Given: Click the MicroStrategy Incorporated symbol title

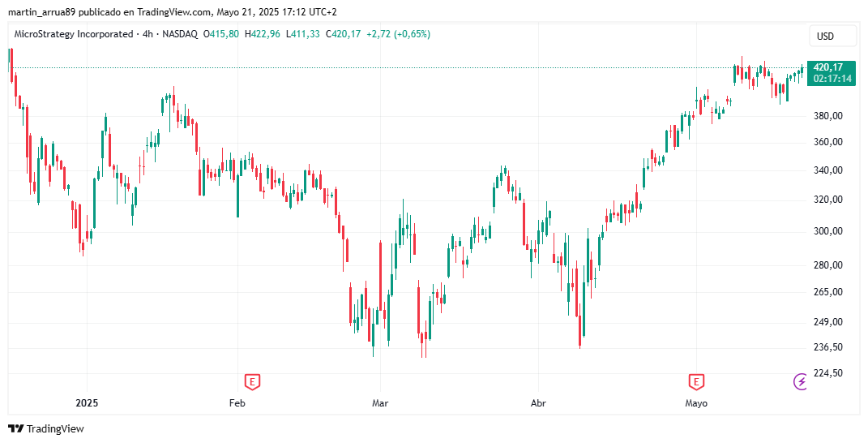Looking at the screenshot, I should point(74,34).
